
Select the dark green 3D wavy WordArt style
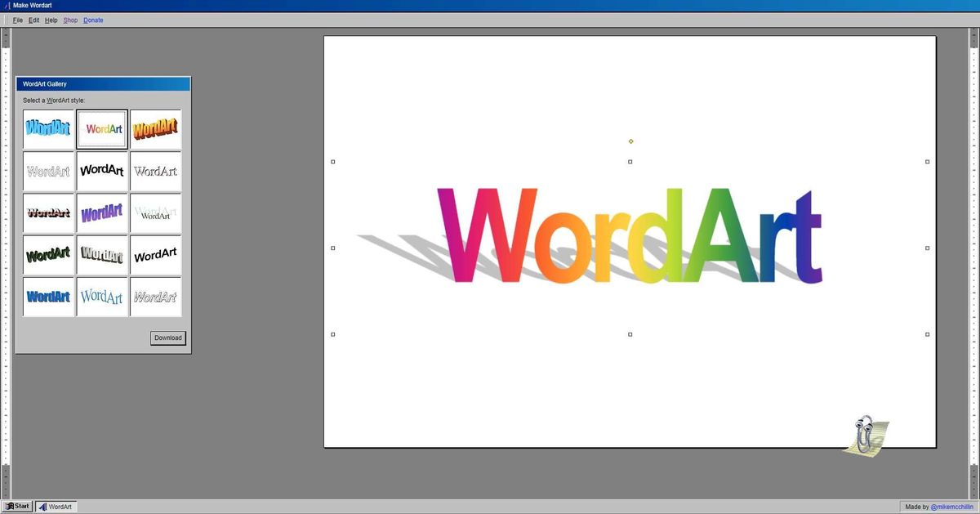48,255
